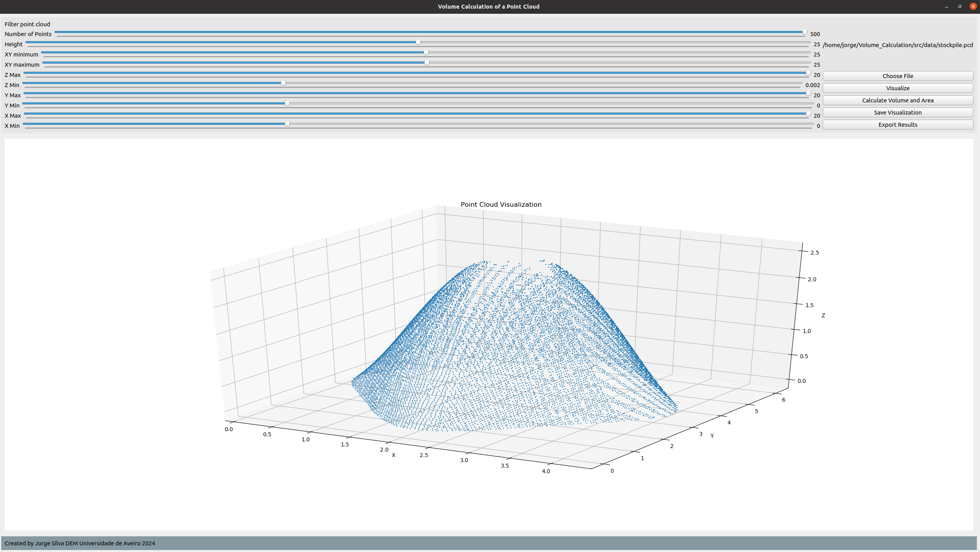Click the Y Min slider handle
980x552 pixels.
287,104
